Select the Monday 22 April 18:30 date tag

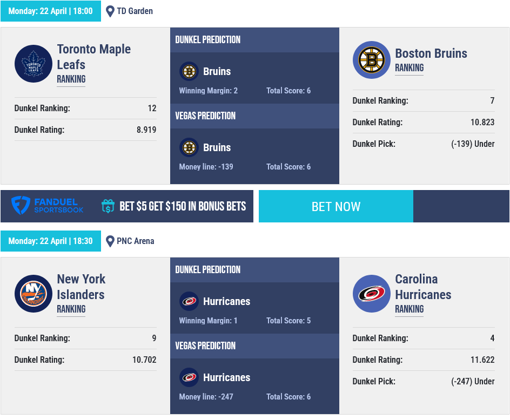coord(51,241)
